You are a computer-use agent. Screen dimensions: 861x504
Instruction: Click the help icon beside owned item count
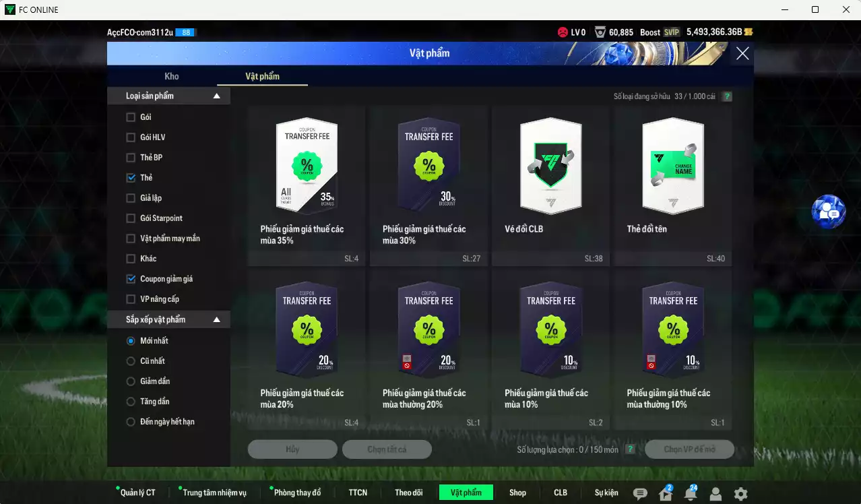click(x=727, y=96)
